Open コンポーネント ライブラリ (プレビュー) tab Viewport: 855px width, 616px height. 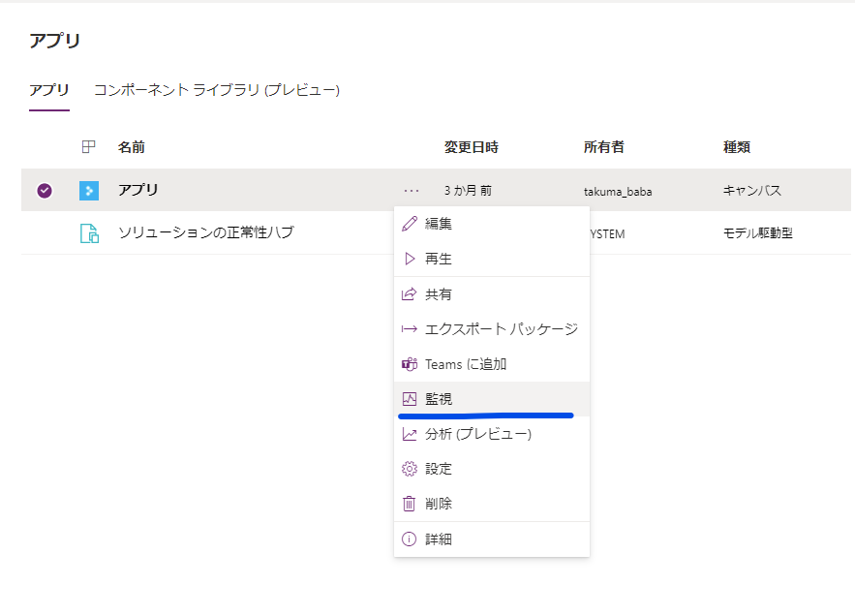(217, 90)
